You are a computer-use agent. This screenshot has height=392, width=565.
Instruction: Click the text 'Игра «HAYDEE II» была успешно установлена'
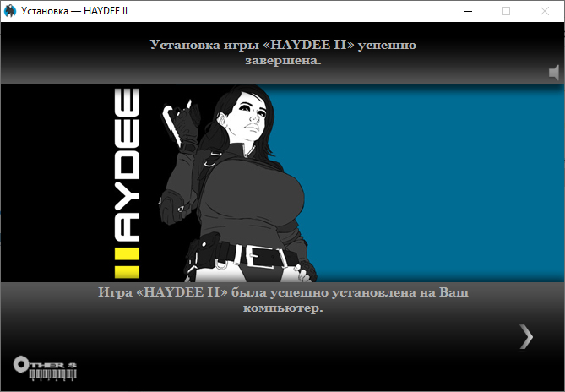(257, 292)
